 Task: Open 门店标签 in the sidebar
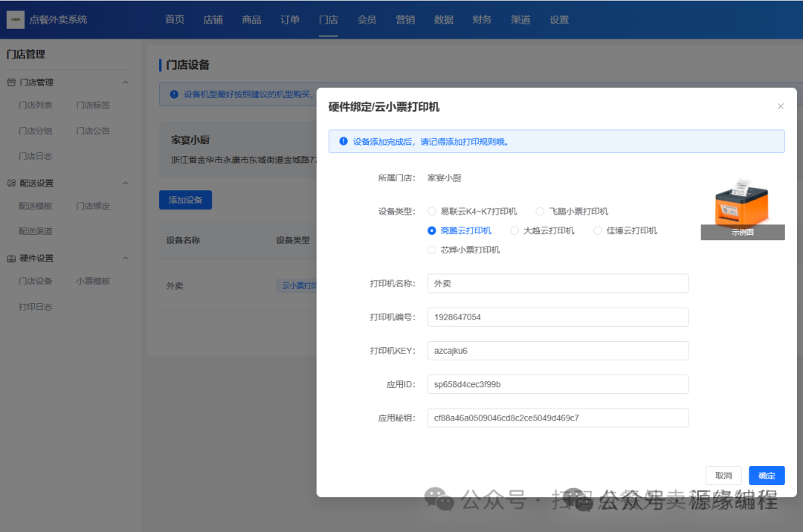point(93,105)
